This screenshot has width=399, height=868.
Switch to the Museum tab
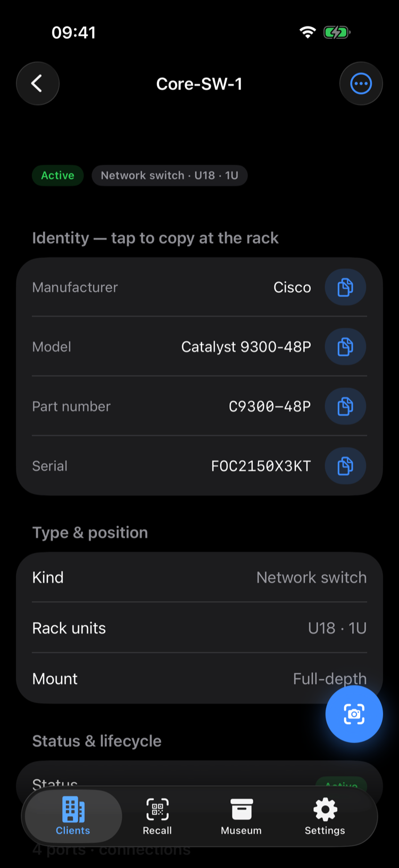point(241,816)
